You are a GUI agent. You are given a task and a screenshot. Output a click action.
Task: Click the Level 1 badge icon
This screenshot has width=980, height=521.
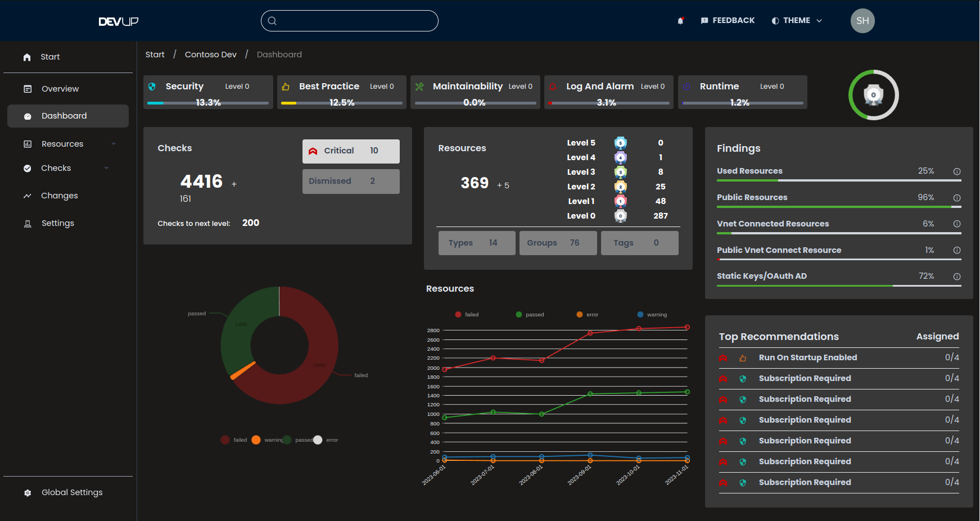(x=621, y=201)
